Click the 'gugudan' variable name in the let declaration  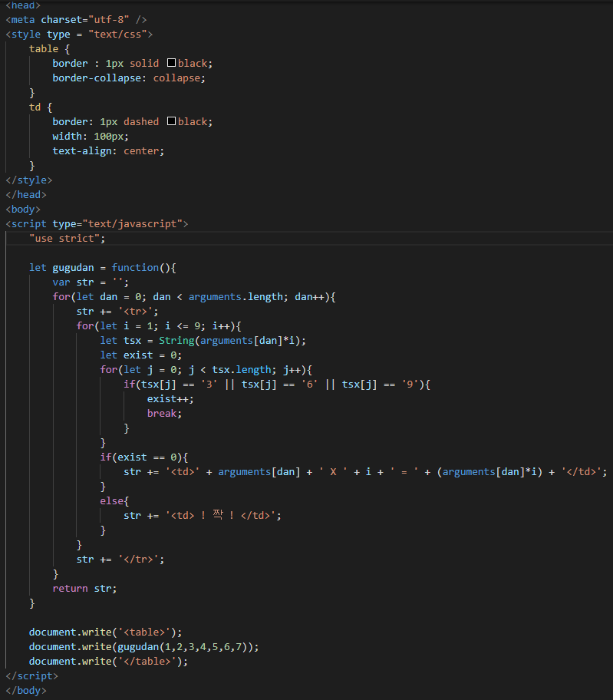[x=73, y=267]
